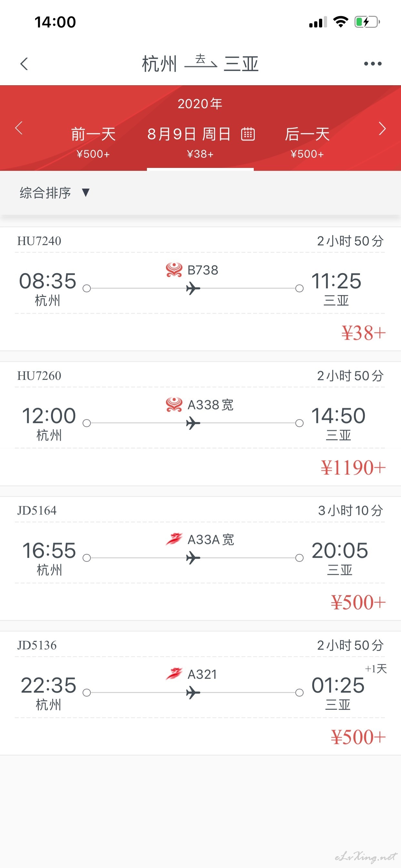Tap the 杭州 to 三亚 route title
The image size is (401, 868).
point(200,64)
